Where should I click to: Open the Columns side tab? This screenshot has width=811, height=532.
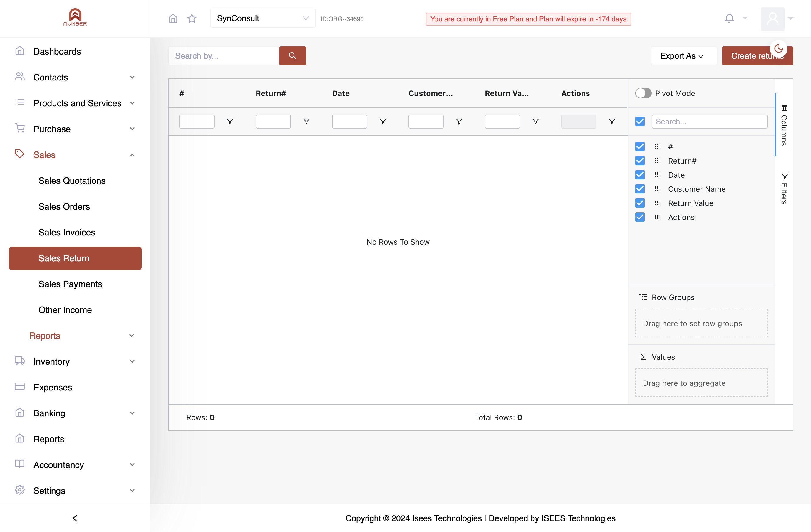tap(784, 125)
